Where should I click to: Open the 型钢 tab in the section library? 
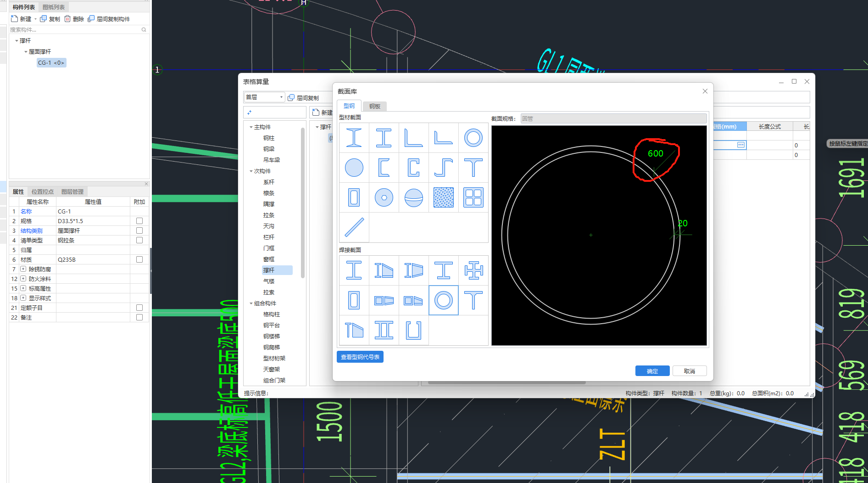click(x=349, y=106)
